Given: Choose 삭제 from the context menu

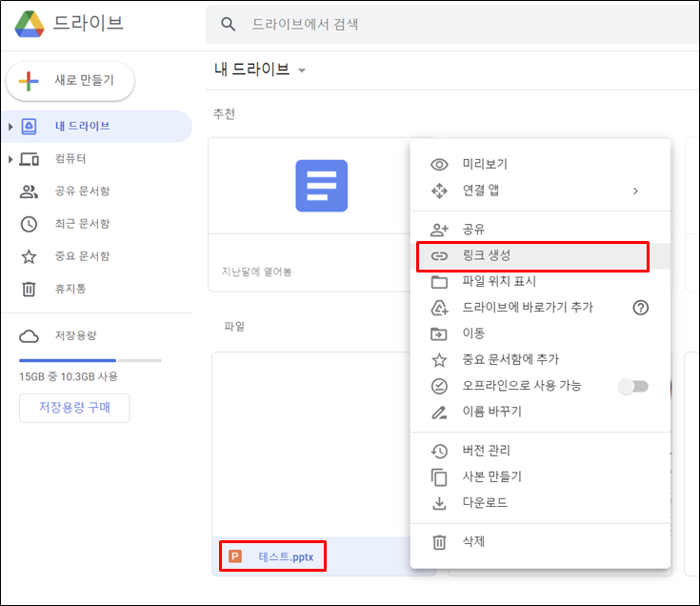Looking at the screenshot, I should coord(540,542).
